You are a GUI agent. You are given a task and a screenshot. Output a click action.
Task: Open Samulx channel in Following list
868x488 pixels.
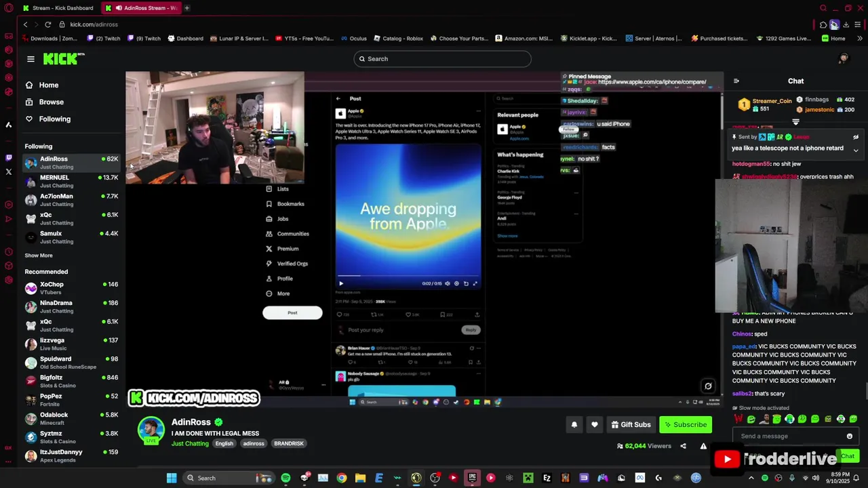click(x=71, y=237)
